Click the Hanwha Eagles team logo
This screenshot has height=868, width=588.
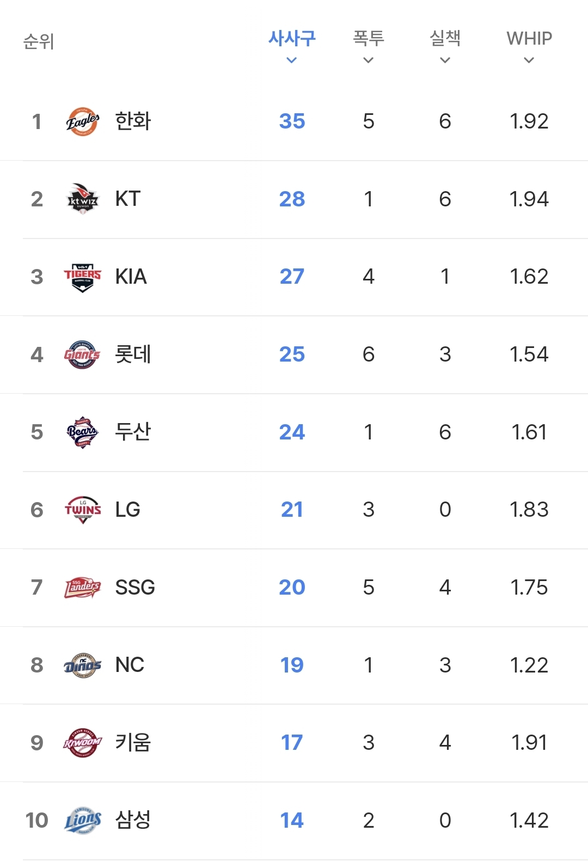click(83, 121)
